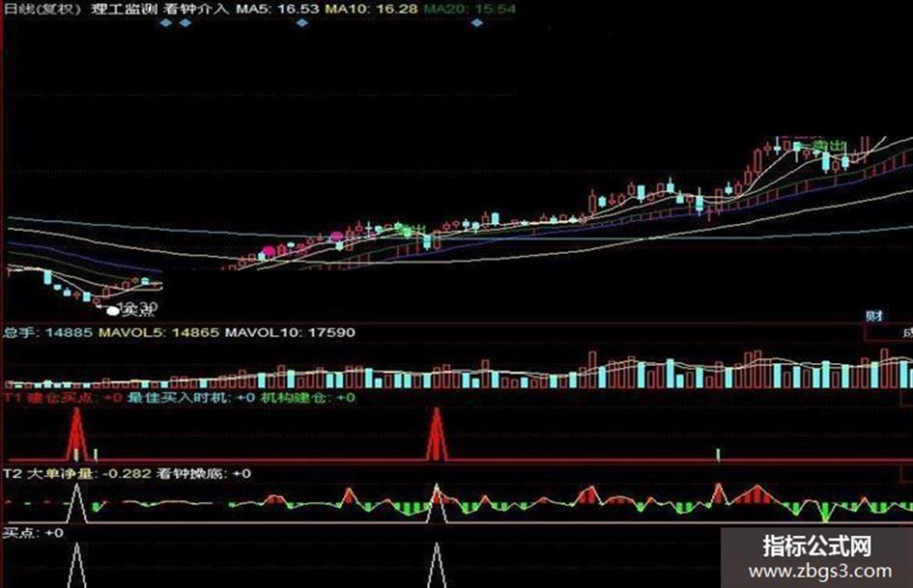Select the MA20: 15.54 value
913x588 pixels.
coord(470,10)
